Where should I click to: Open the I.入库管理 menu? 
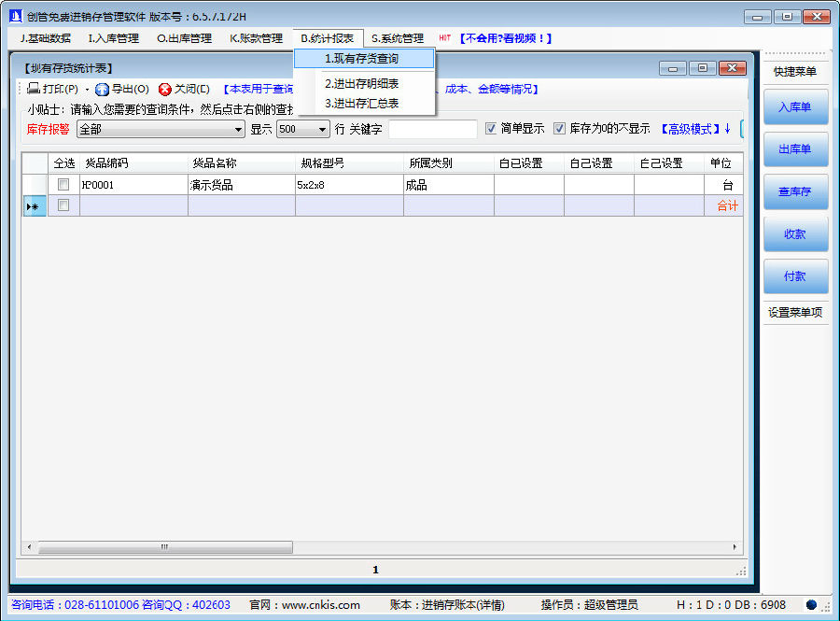pos(114,38)
